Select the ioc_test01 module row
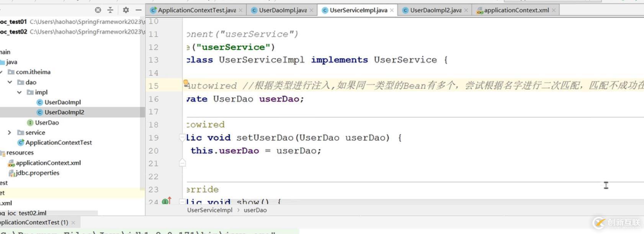Screen dimensions: 644x234 point(72,22)
